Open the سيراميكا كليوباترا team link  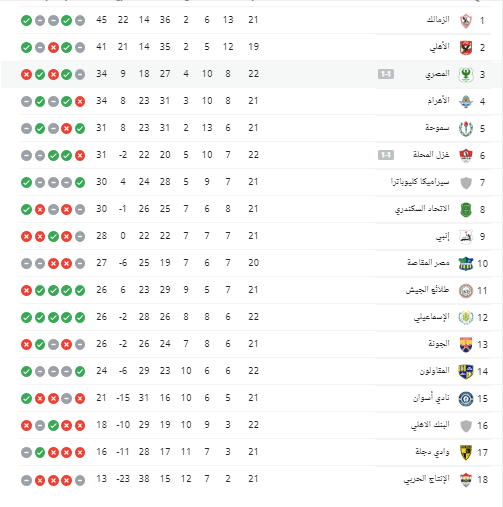pyautogui.click(x=420, y=182)
